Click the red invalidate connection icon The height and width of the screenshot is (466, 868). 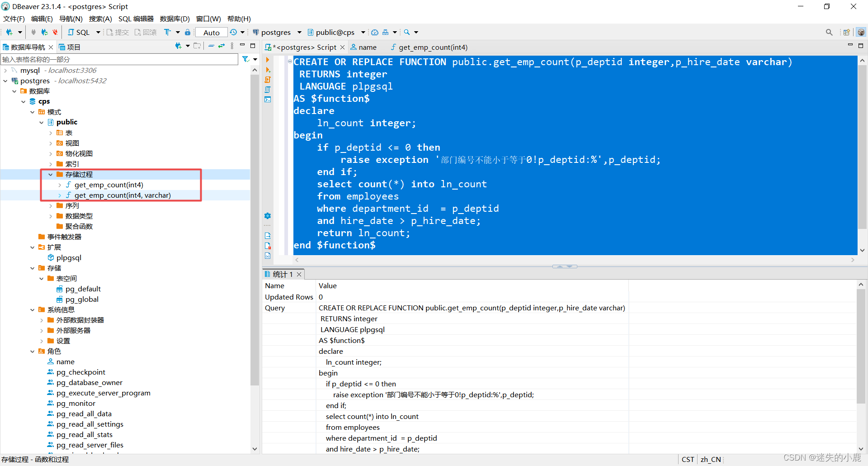click(55, 32)
